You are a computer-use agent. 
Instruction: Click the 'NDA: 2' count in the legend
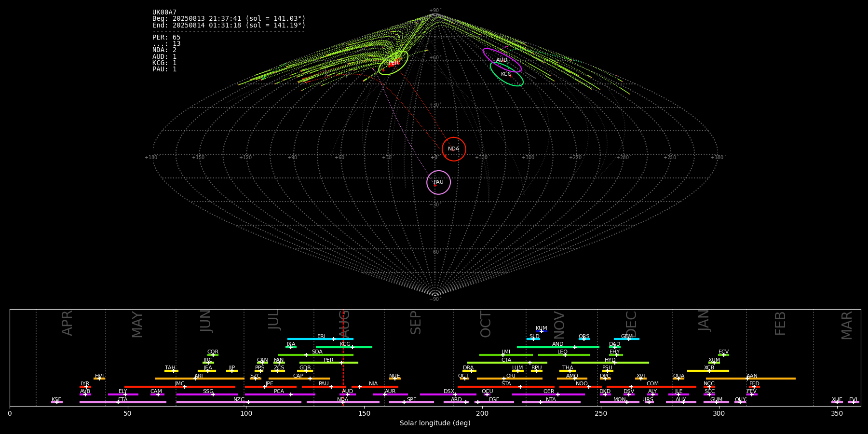[x=164, y=50]
